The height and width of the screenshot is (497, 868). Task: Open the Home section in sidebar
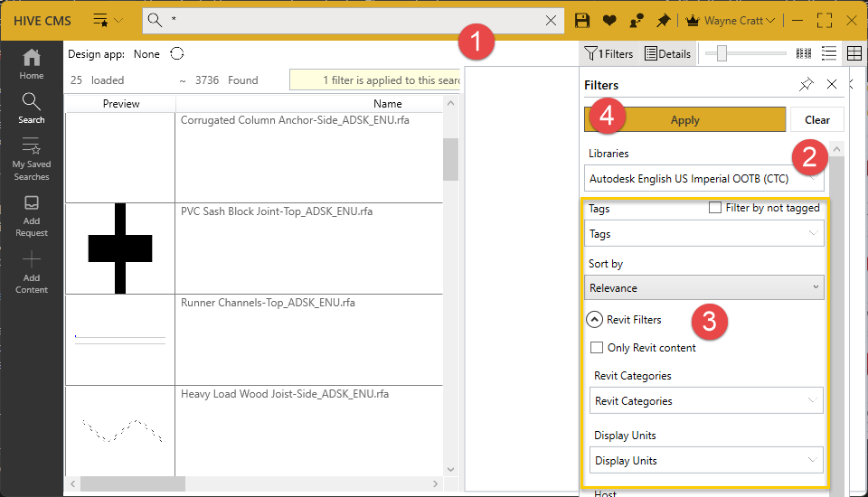pos(32,64)
